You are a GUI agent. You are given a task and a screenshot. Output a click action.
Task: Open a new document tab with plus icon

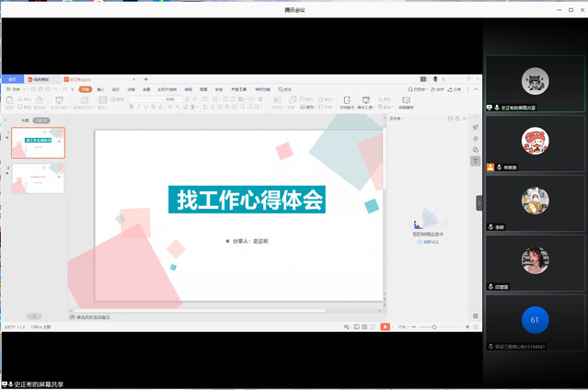pos(144,79)
